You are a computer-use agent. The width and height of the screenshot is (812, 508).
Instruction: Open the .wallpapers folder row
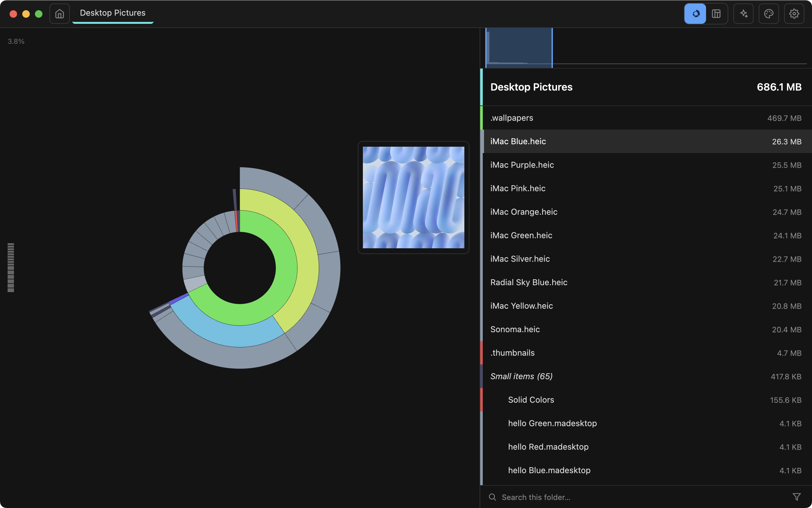tap(646, 118)
